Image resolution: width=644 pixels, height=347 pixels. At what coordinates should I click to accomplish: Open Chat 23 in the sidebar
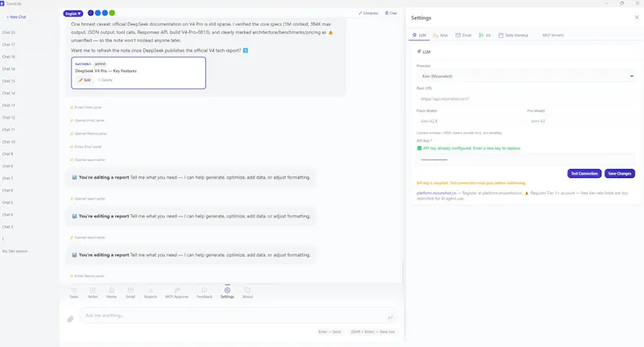tap(9, 32)
